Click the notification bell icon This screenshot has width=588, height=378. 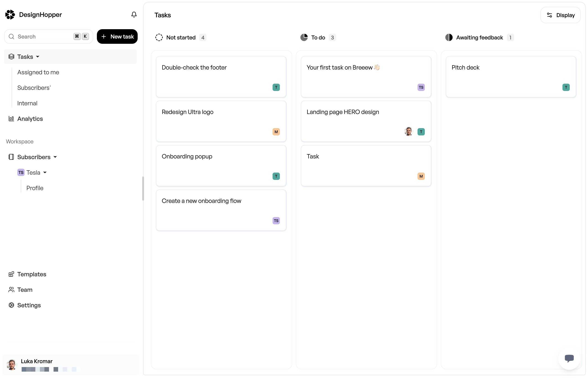[134, 15]
